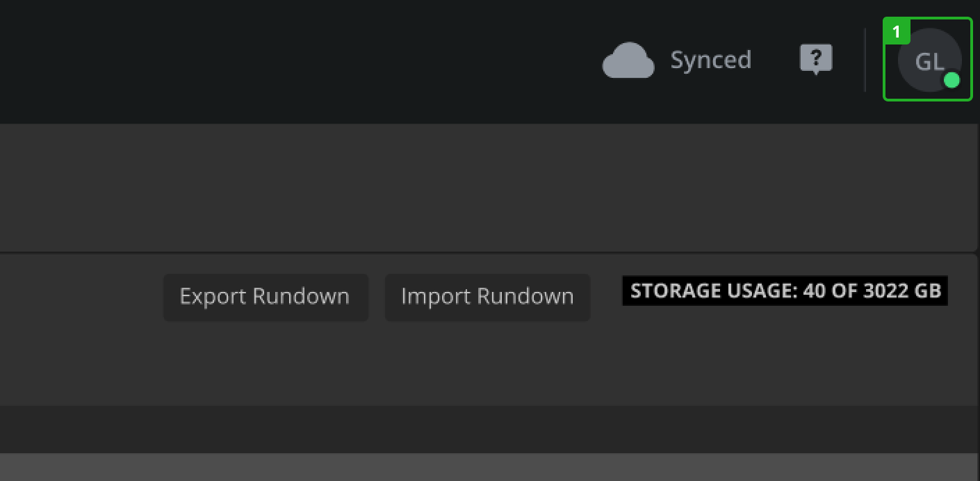The width and height of the screenshot is (980, 481).
Task: Click empty top header bar left of cloud
Action: (278, 60)
